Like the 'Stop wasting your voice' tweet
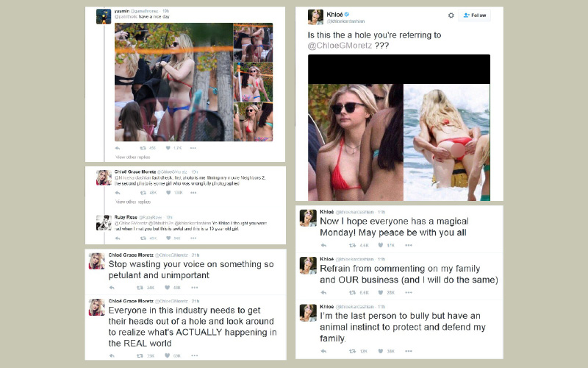This screenshot has width=588, height=368. pyautogui.click(x=168, y=288)
